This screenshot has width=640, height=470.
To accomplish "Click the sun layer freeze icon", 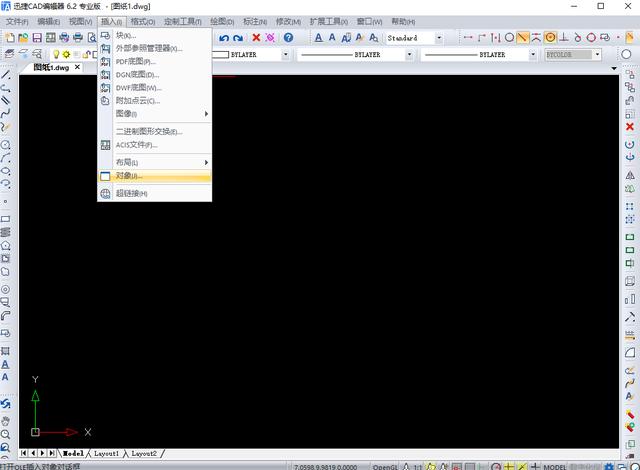I will click(66, 54).
